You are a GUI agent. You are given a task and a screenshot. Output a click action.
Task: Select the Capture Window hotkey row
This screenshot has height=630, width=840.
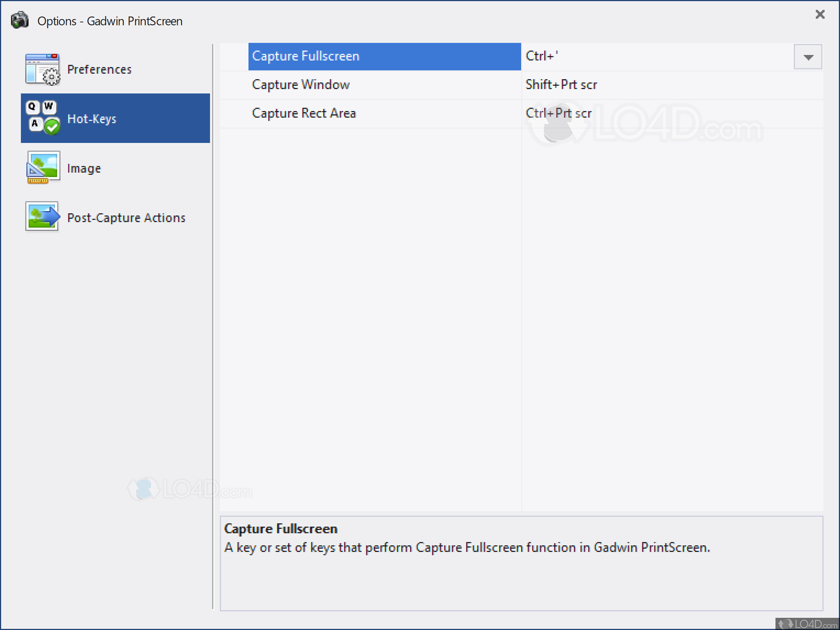pyautogui.click(x=300, y=84)
